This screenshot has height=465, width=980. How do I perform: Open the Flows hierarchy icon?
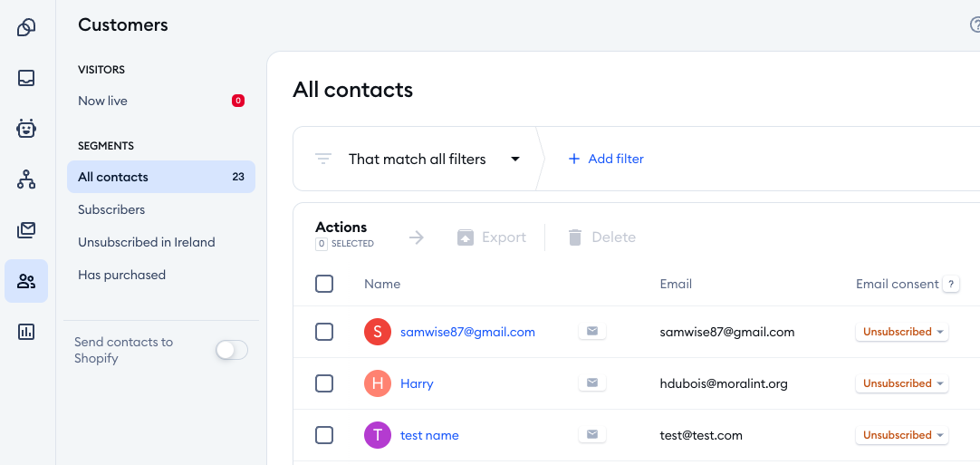point(26,179)
